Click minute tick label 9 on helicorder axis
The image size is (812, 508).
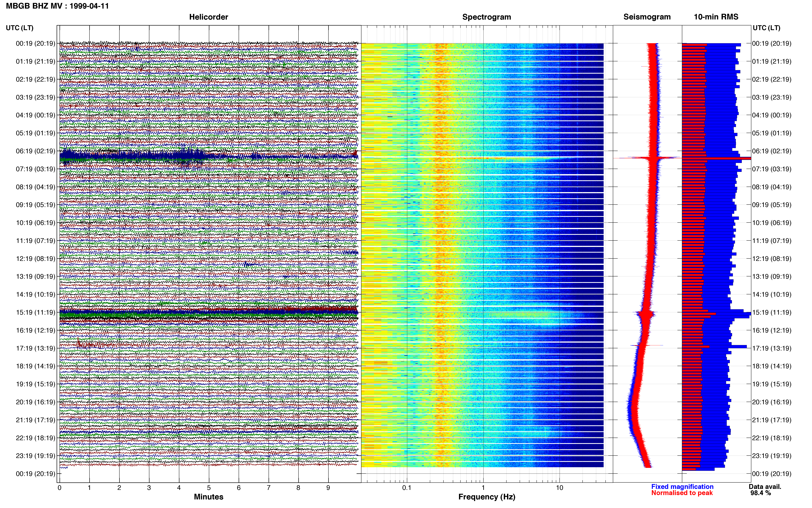[328, 487]
